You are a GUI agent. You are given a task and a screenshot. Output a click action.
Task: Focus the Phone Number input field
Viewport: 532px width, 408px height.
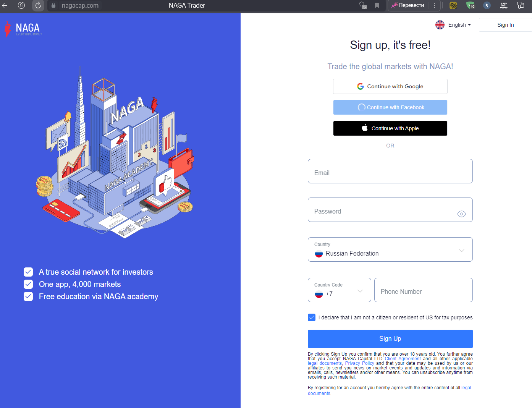coord(424,290)
